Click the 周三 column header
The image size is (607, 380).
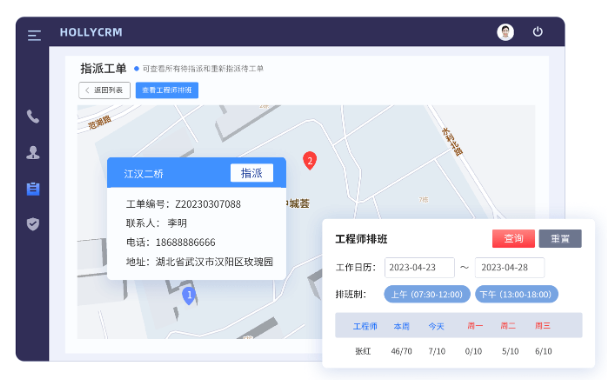point(542,326)
